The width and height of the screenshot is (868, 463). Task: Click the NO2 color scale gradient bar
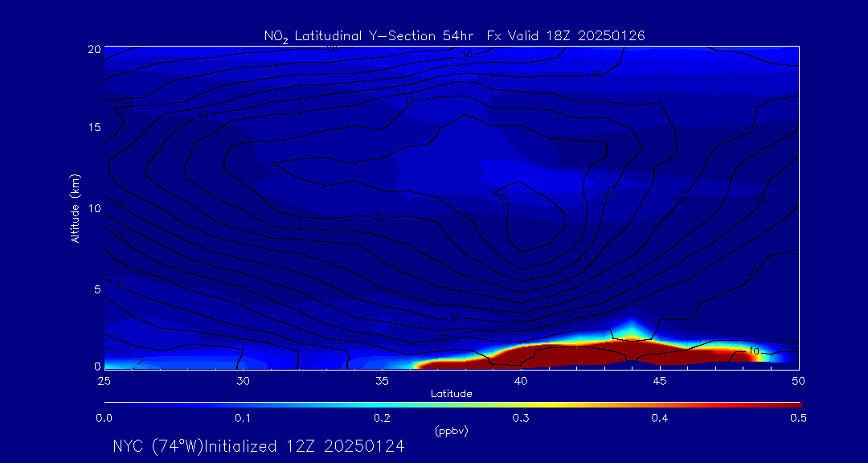point(452,405)
